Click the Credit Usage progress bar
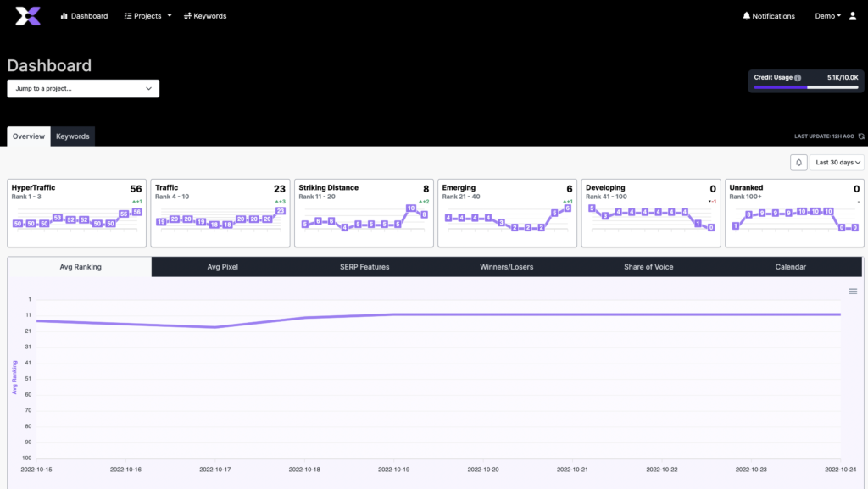This screenshot has width=868, height=489. 805,87
